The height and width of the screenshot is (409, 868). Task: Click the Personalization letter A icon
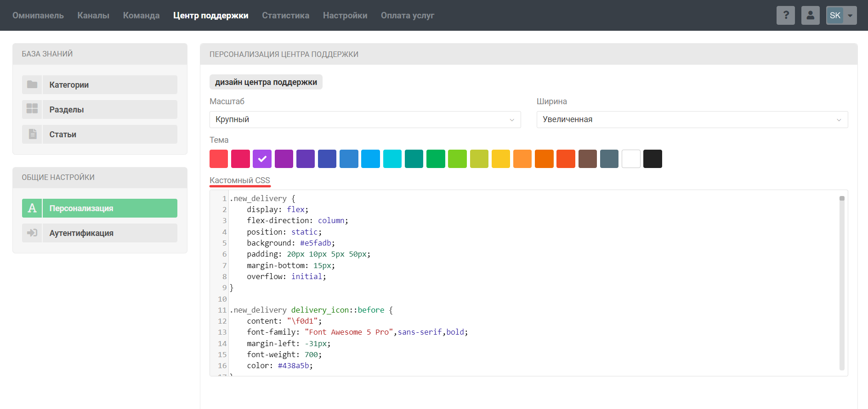[32, 208]
